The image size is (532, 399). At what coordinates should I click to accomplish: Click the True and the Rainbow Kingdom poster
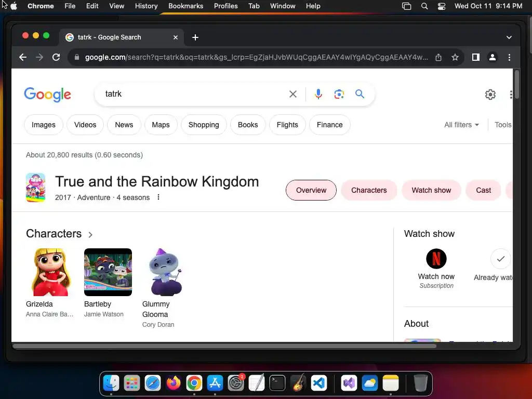(36, 188)
